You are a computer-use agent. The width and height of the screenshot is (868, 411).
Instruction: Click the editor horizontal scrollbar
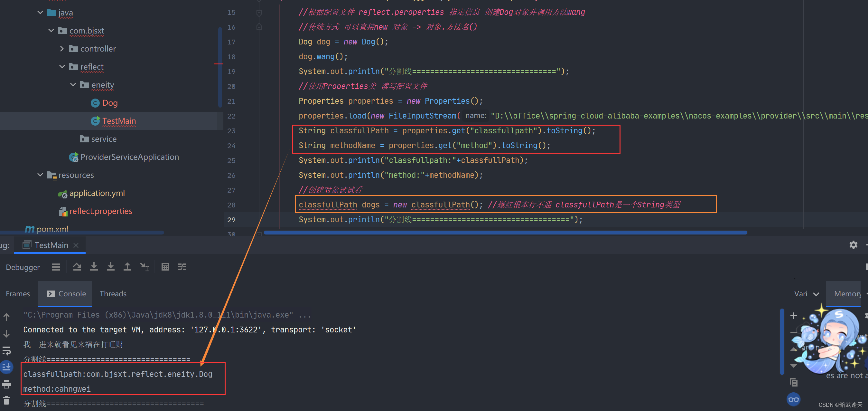pos(505,232)
